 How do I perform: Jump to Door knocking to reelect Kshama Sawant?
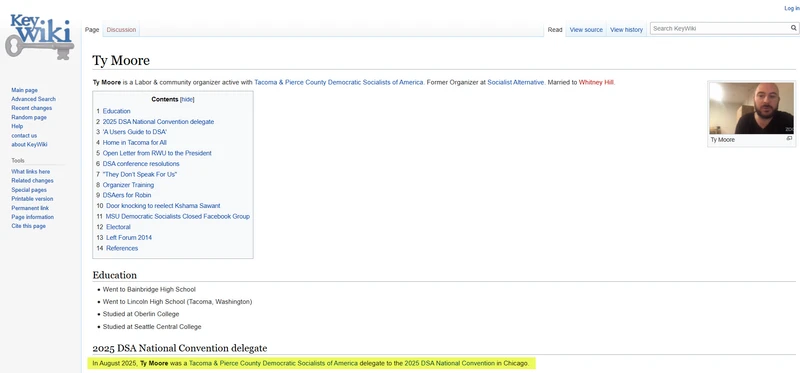click(x=163, y=206)
